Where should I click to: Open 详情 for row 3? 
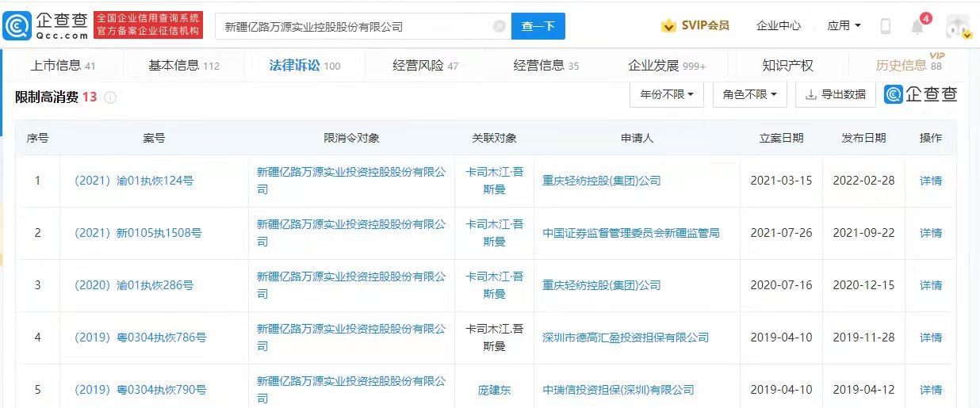(x=931, y=285)
